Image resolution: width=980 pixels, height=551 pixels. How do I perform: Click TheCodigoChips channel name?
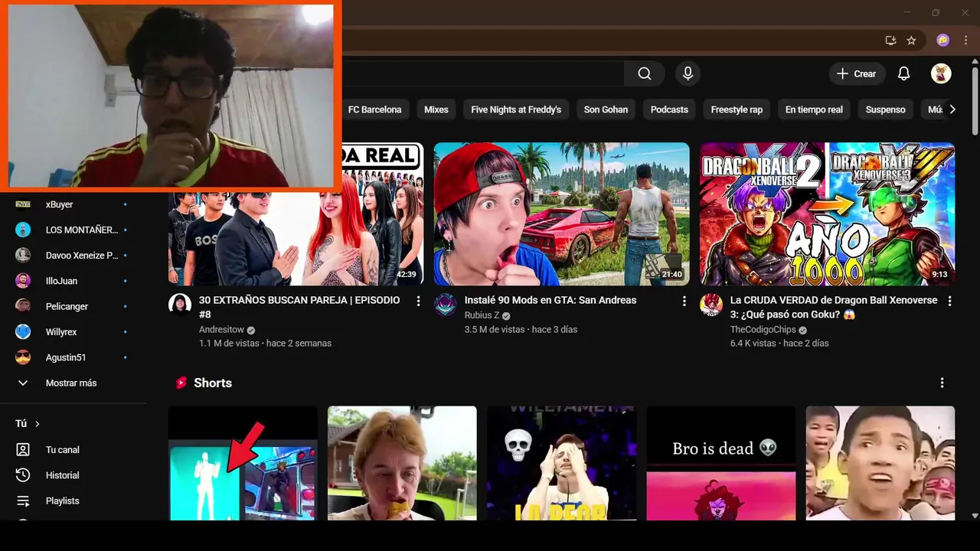(763, 329)
